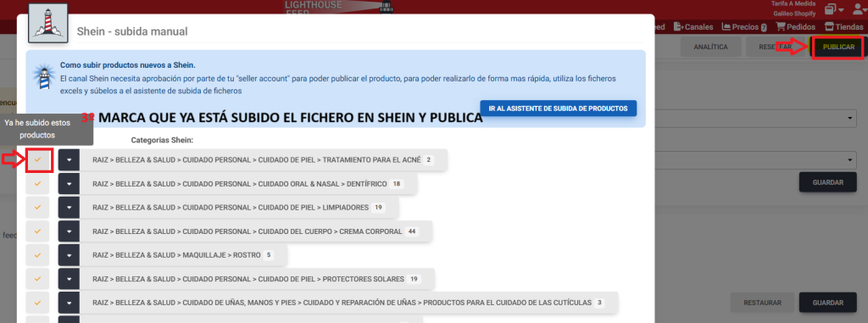This screenshot has height=323, width=868.
Task: Click the ANALÍTICA button
Action: click(x=711, y=47)
